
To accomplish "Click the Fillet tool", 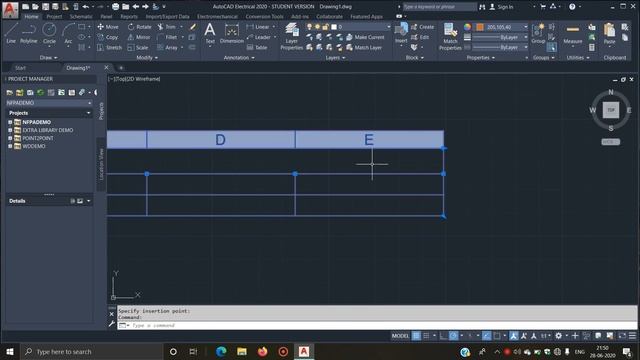I will click(167, 37).
